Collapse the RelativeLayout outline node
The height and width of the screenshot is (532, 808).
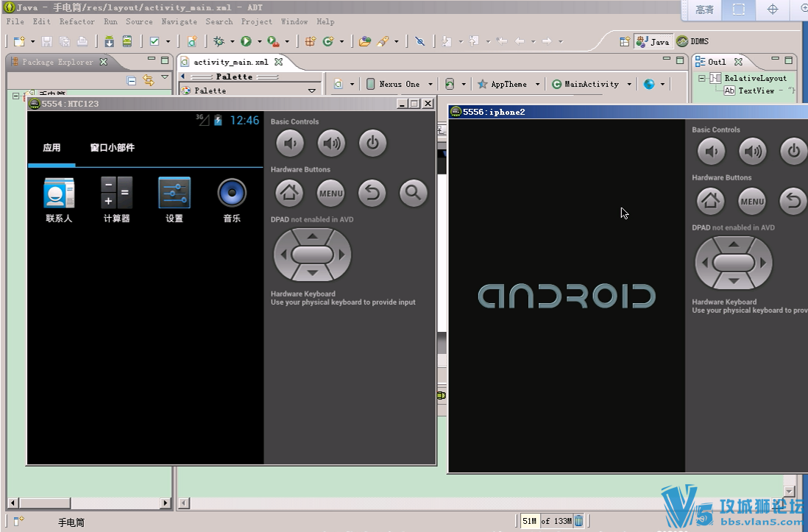tap(701, 78)
